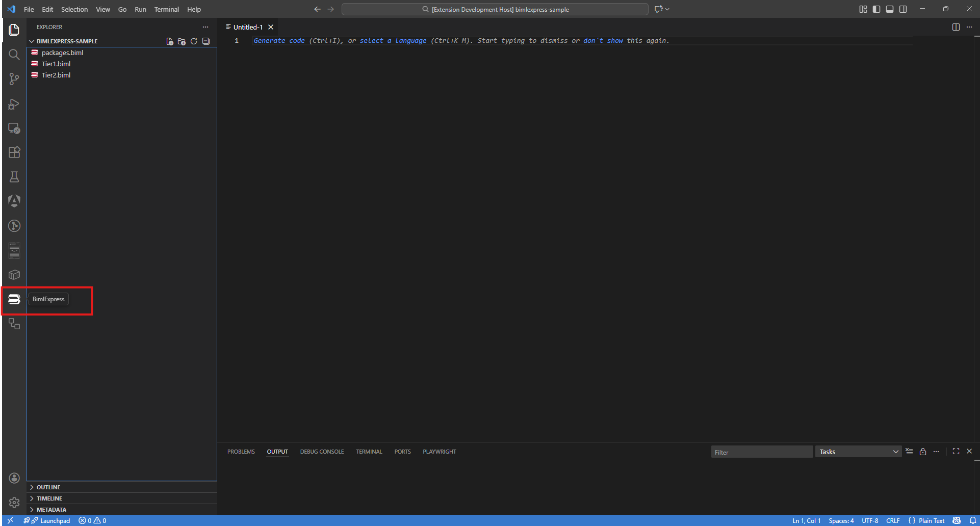The image size is (980, 526).
Task: Toggle output auto-scroll lock icon
Action: tap(923, 452)
